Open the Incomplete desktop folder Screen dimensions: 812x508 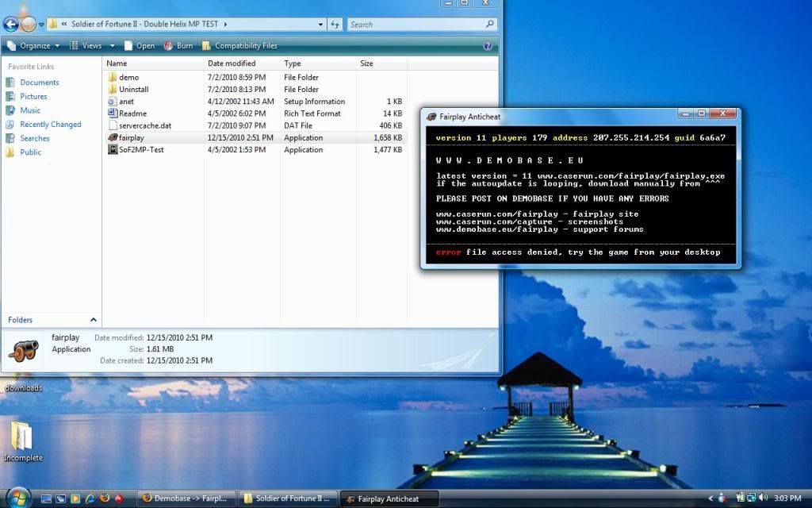(22, 441)
